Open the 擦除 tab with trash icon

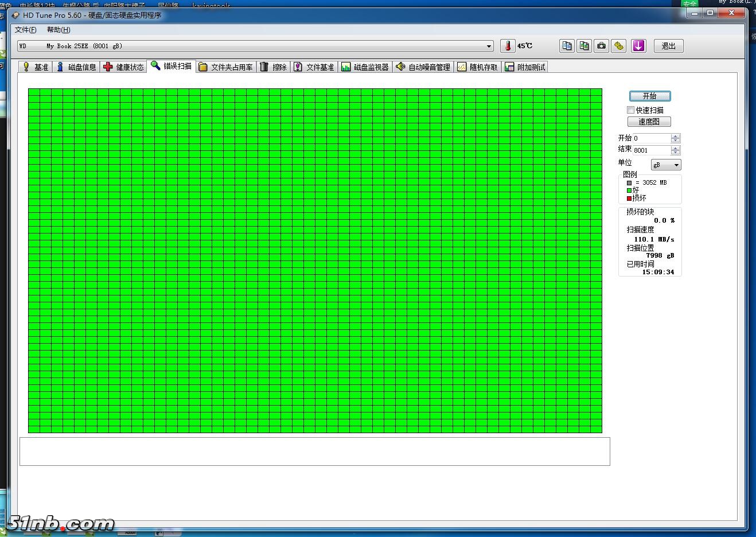click(x=273, y=67)
